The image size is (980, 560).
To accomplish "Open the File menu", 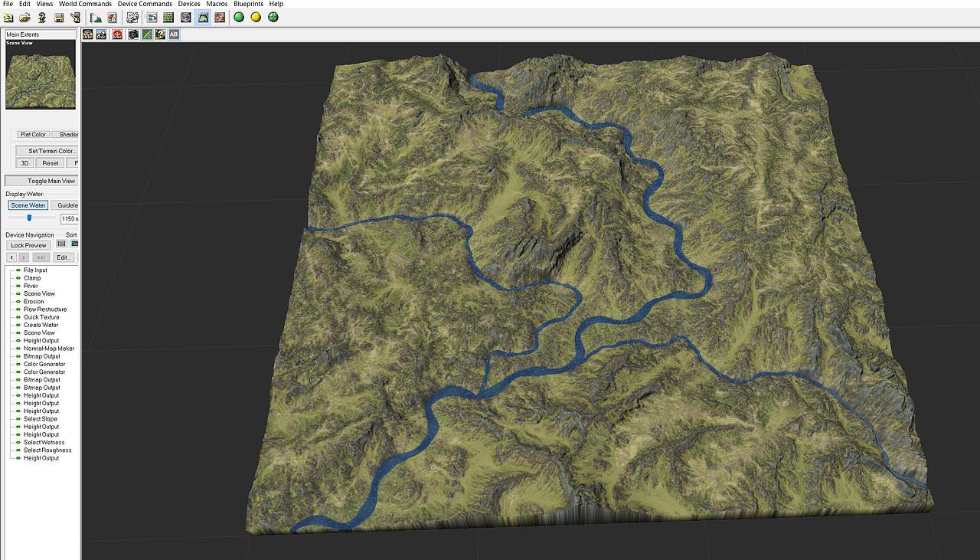I will 8,4.
